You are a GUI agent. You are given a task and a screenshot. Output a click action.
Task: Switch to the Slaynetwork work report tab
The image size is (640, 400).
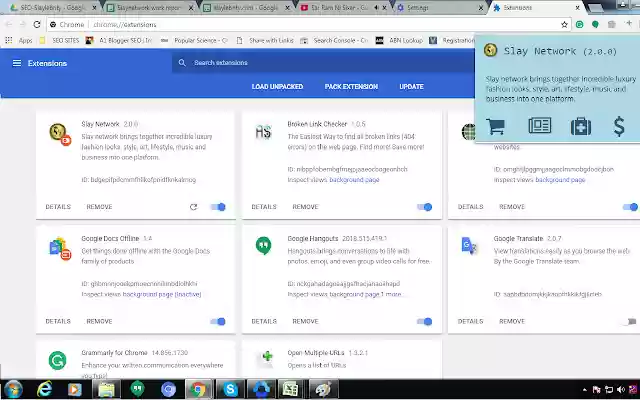pos(149,8)
